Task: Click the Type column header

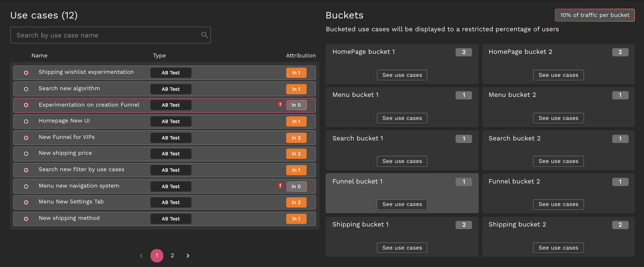Action: pyautogui.click(x=159, y=56)
